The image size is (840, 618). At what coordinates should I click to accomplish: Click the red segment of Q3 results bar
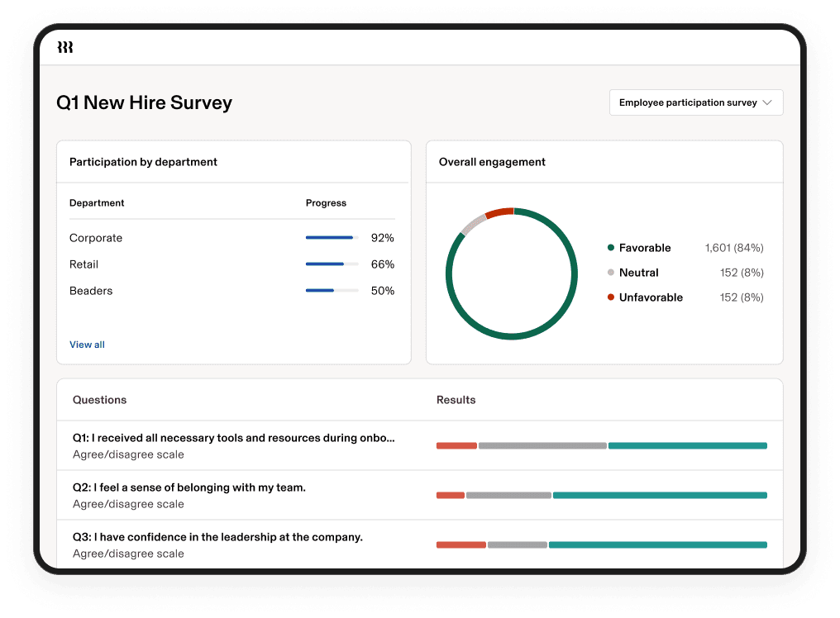(x=461, y=545)
